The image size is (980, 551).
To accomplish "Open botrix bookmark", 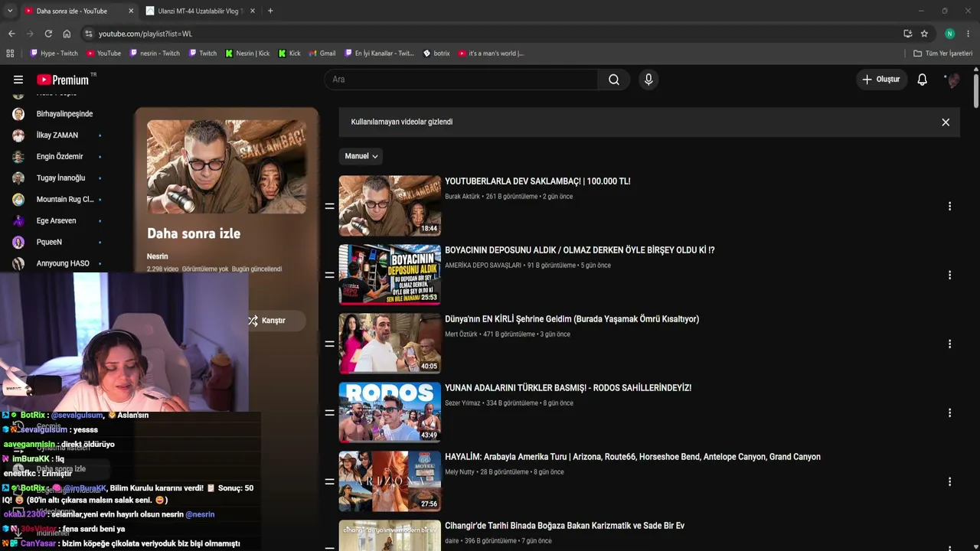I will [436, 54].
